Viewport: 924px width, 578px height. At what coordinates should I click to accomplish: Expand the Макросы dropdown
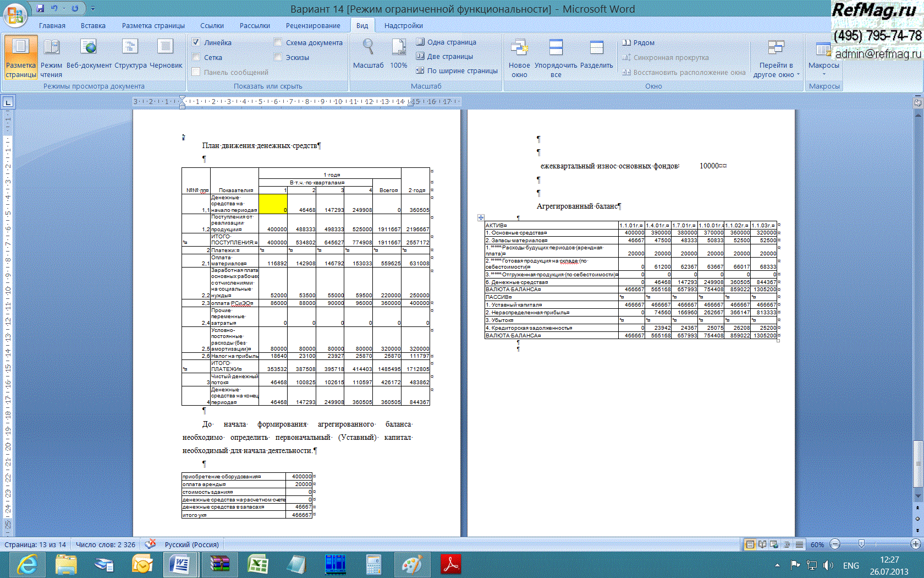pos(823,69)
